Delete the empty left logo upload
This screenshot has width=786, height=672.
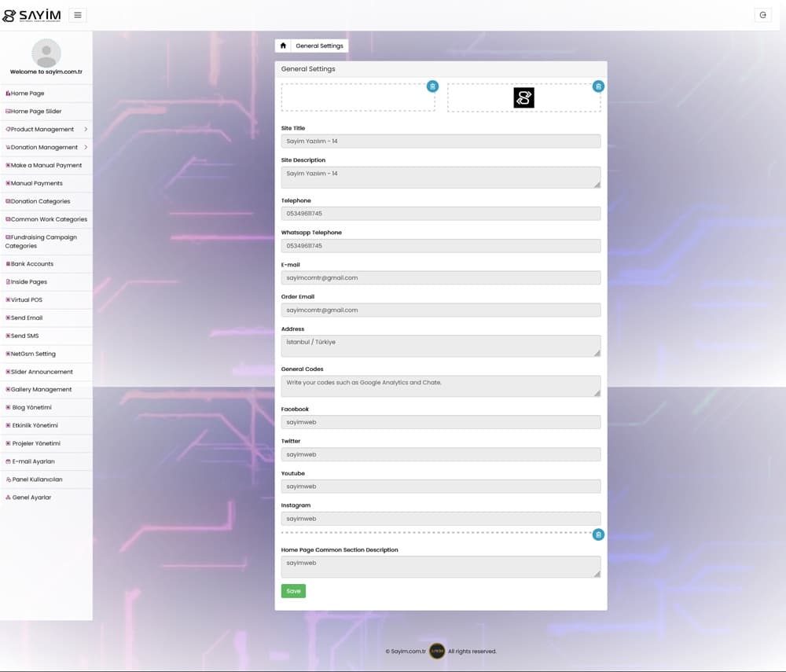[x=432, y=86]
